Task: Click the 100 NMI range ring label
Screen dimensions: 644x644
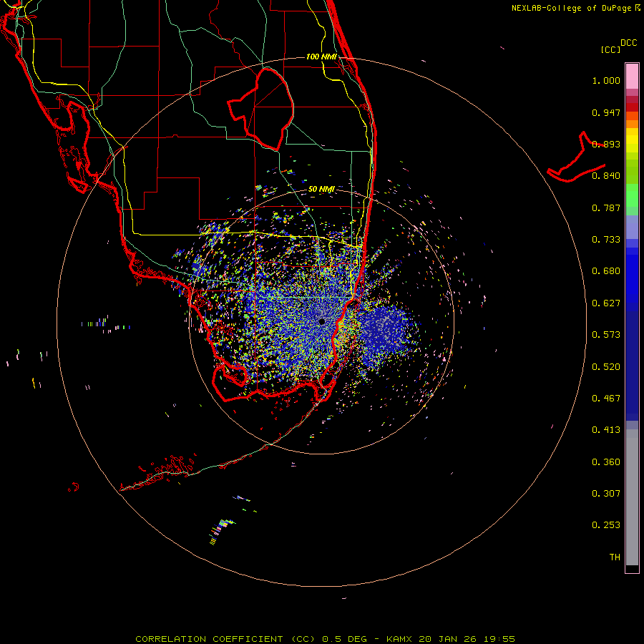Action: coord(321,57)
